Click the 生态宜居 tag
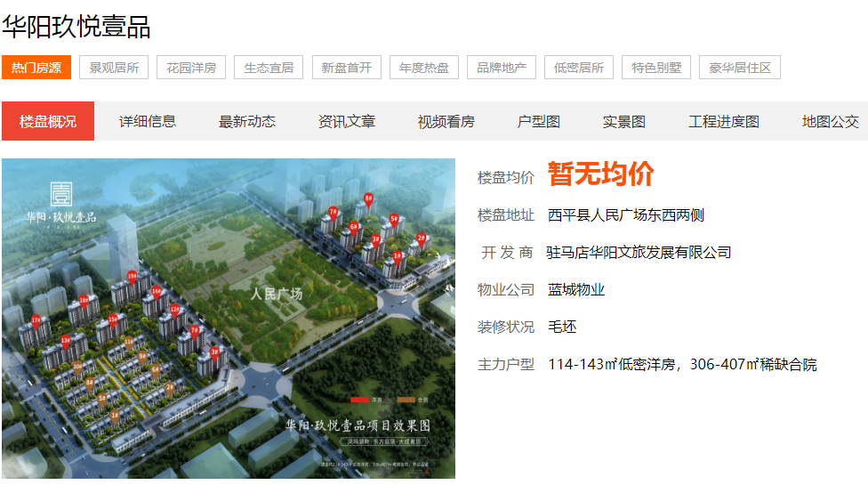The image size is (868, 485). tap(269, 68)
